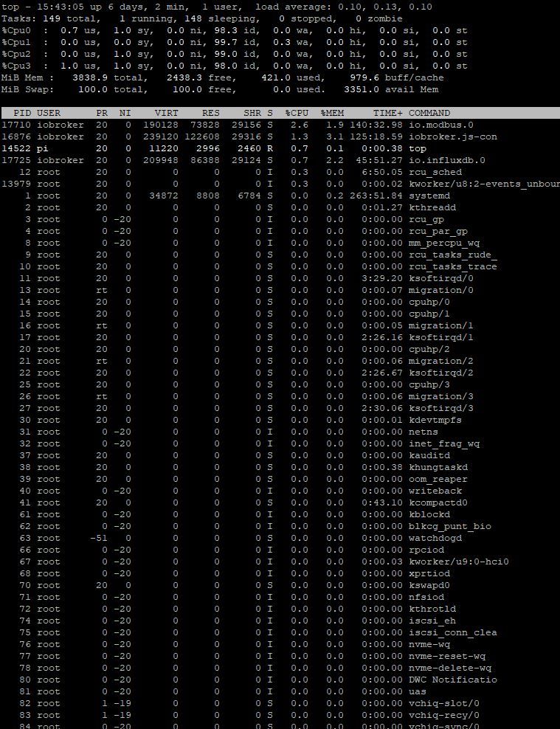Click the %Cpu3 summary label

pos(16,66)
